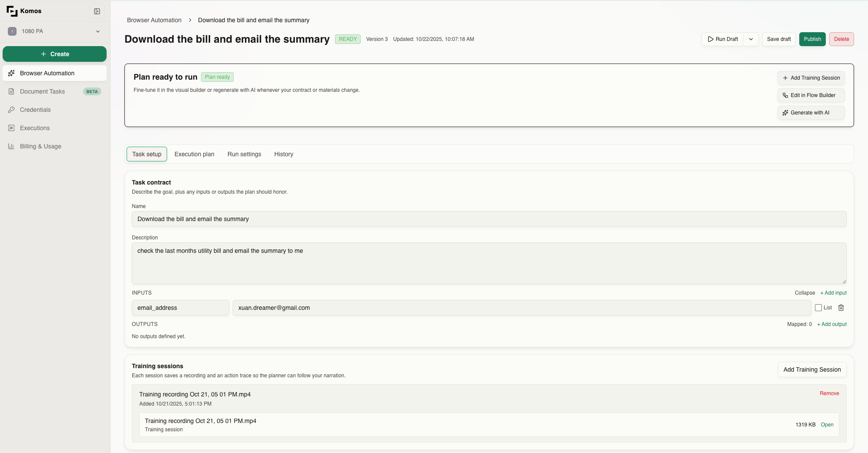Click the Billing & Usage chart icon
Image resolution: width=868 pixels, height=453 pixels.
coord(11,146)
